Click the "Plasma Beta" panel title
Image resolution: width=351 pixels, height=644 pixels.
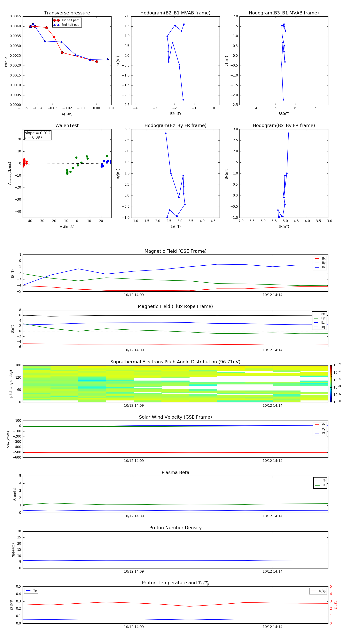pos(175,472)
